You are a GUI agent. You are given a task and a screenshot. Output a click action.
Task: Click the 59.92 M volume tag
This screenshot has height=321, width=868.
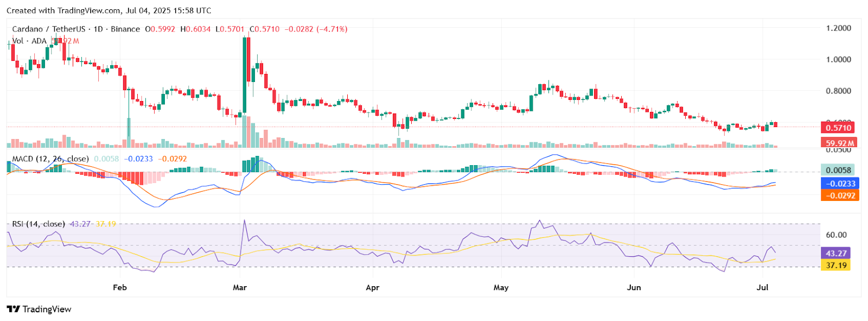[838, 143]
